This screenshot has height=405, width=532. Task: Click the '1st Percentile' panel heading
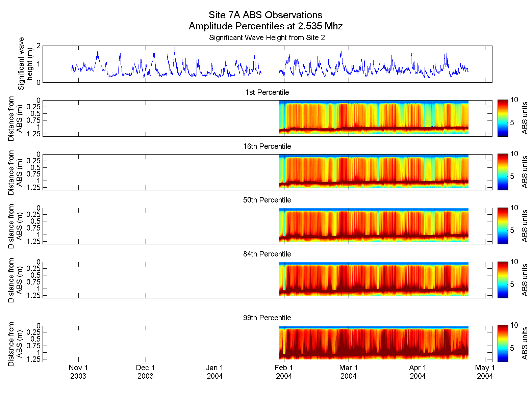click(x=267, y=92)
